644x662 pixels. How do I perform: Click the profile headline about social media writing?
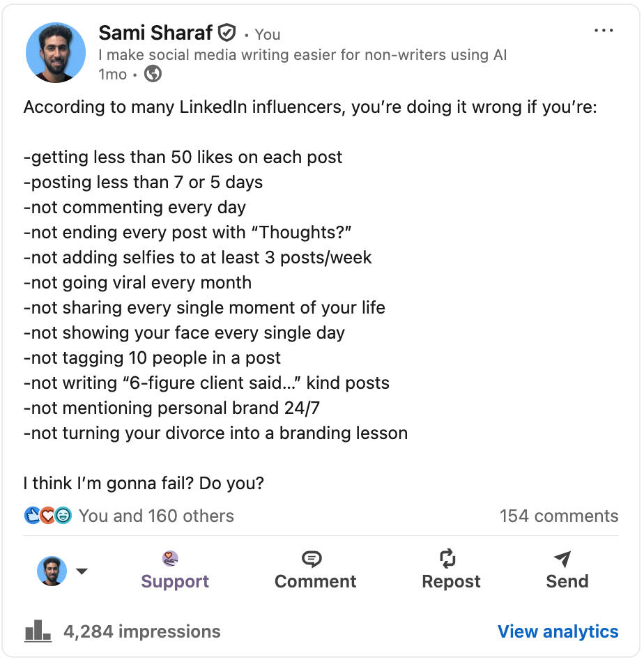click(x=302, y=54)
